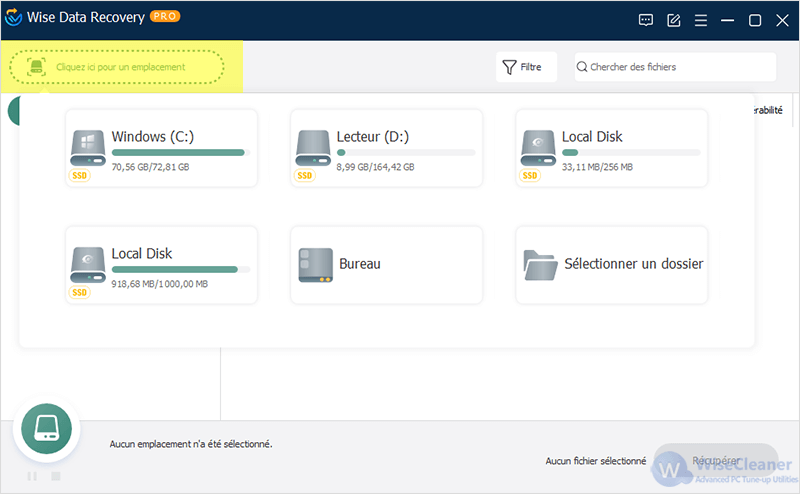Click the Windows (C:) drive icon
The height and width of the screenshot is (494, 800).
tap(88, 148)
